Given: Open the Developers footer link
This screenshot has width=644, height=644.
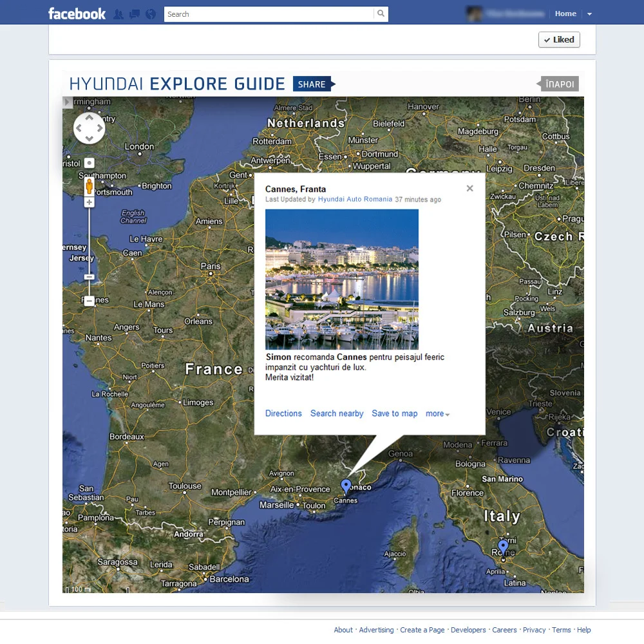Looking at the screenshot, I should click(468, 630).
